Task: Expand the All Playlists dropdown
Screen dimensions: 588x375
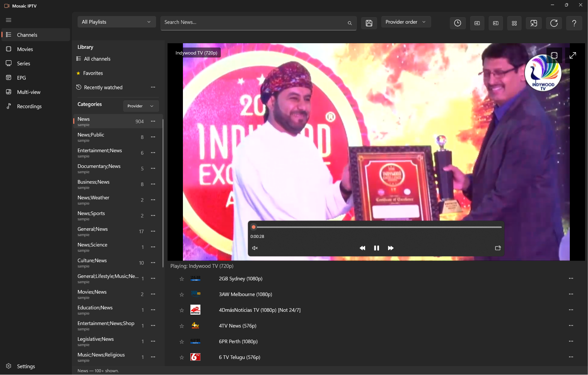Action: 117,22
